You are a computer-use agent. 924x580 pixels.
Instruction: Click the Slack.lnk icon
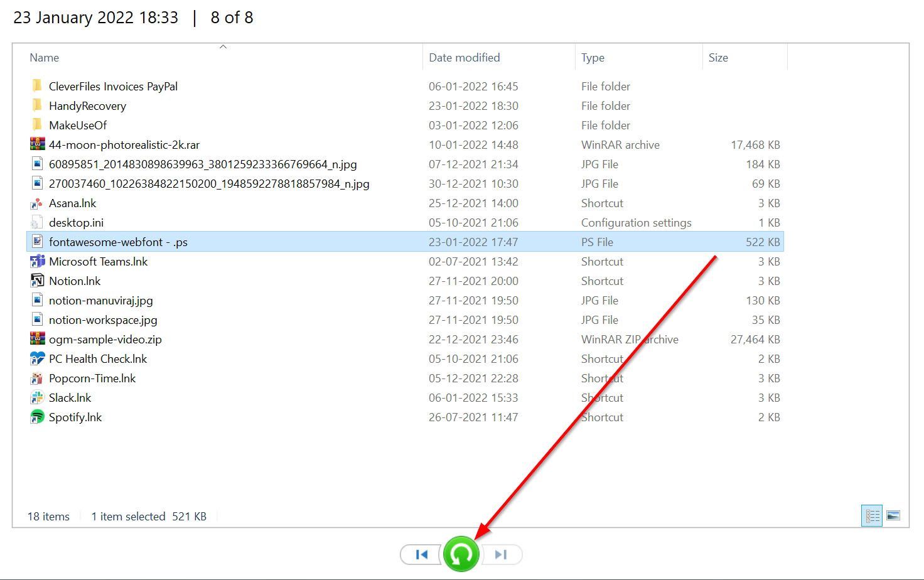[x=37, y=397]
